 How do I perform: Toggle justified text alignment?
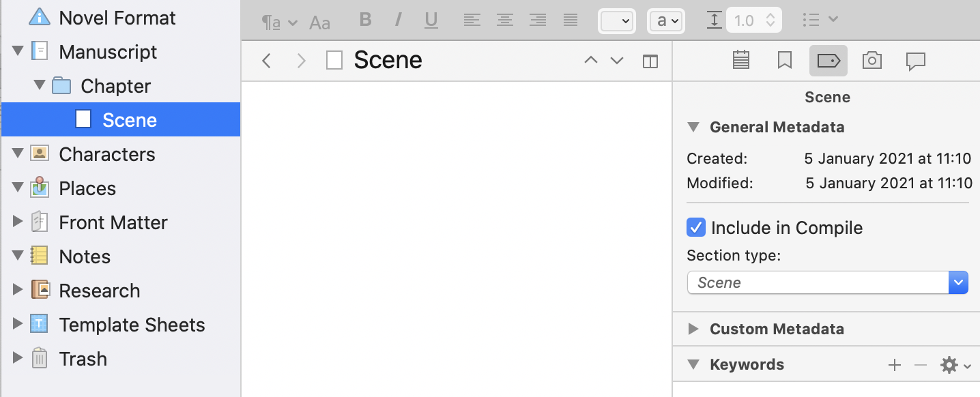click(571, 20)
